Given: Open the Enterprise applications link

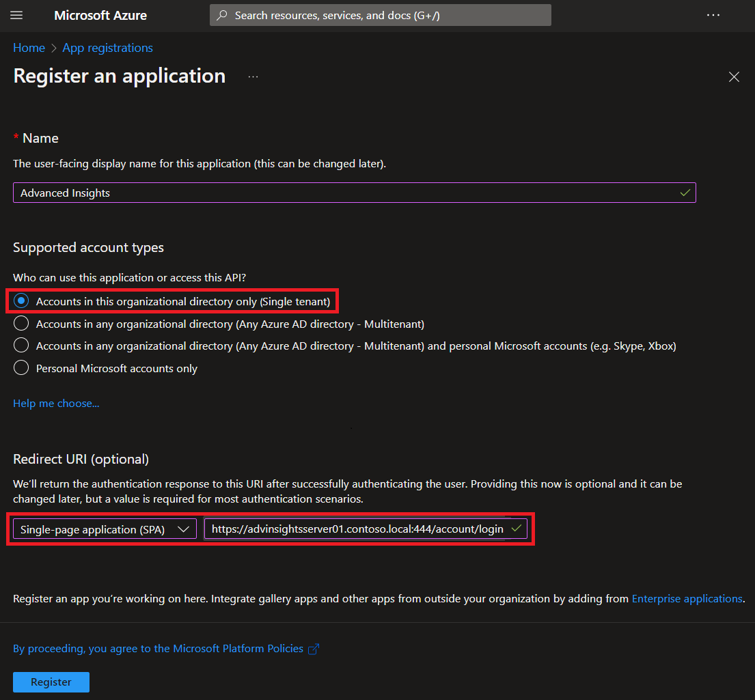Looking at the screenshot, I should pos(687,598).
